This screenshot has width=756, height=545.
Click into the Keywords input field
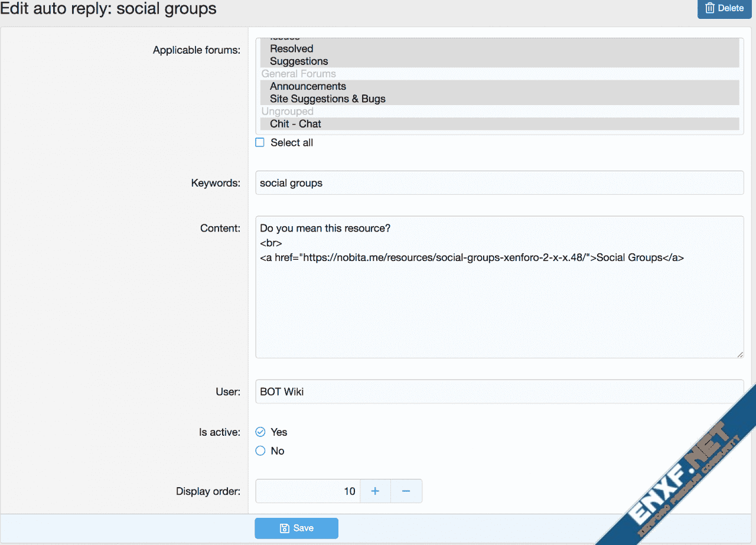coord(499,183)
